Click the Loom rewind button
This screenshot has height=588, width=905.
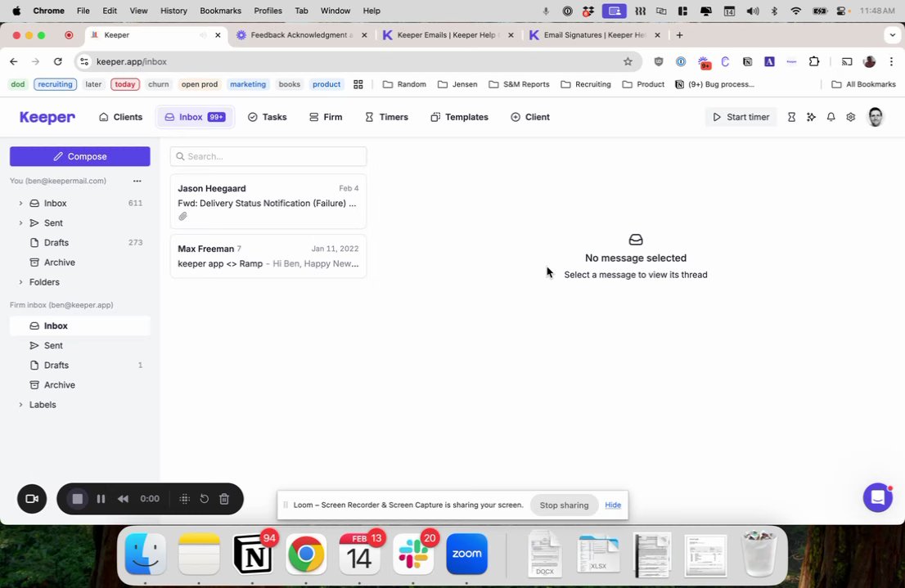[x=123, y=499]
